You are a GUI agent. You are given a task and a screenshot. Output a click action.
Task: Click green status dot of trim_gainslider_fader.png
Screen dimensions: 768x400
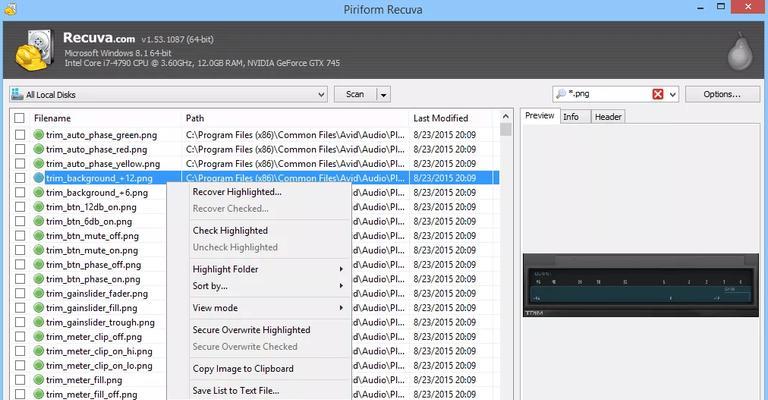(39, 294)
